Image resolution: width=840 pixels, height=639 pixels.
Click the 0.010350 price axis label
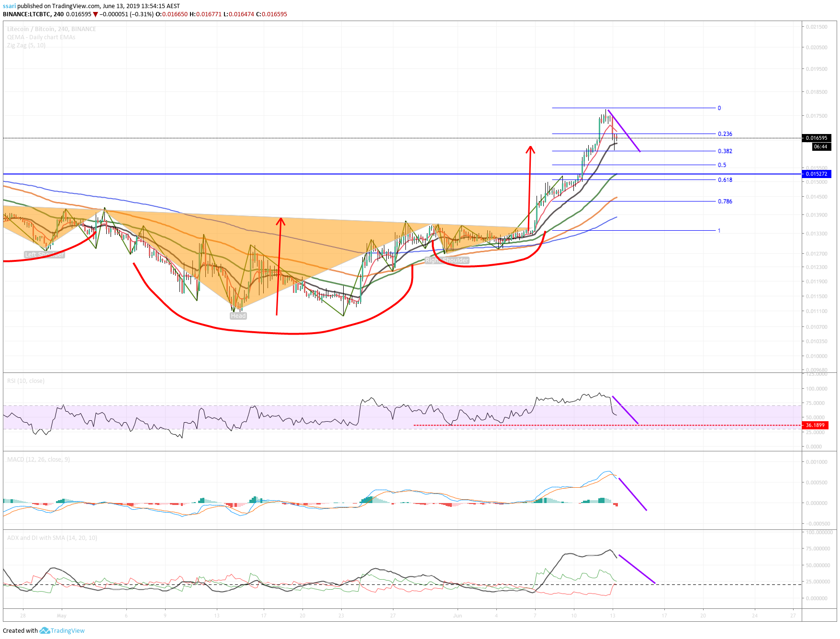(817, 341)
